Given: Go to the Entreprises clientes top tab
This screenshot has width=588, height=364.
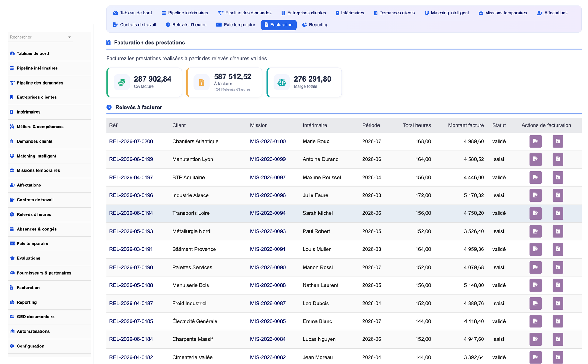Looking at the screenshot, I should pos(303,13).
